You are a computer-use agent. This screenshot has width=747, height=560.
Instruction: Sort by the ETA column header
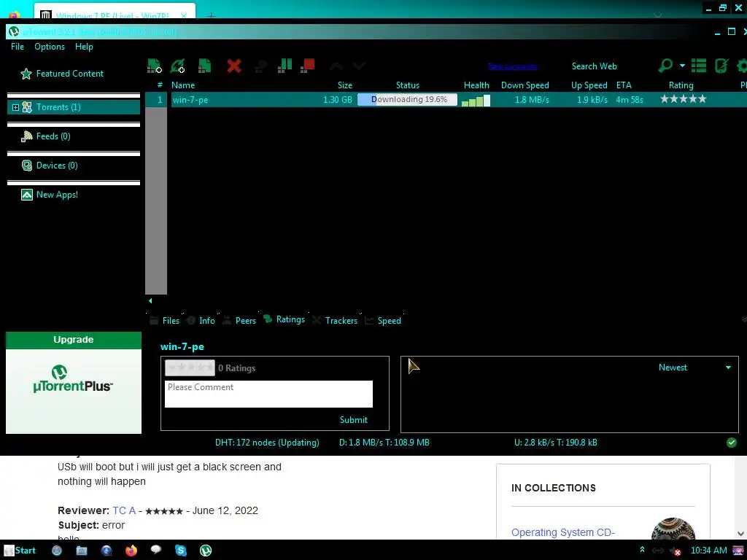pos(624,85)
